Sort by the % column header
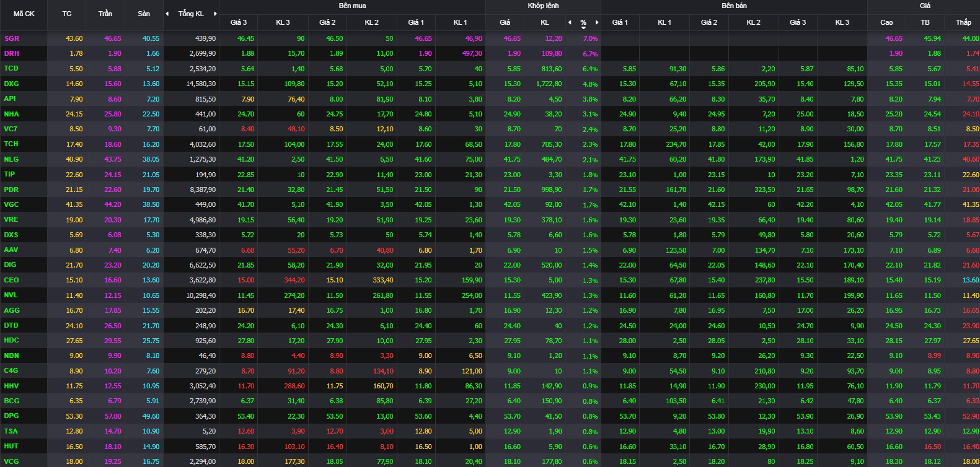980x467 pixels. tap(583, 22)
